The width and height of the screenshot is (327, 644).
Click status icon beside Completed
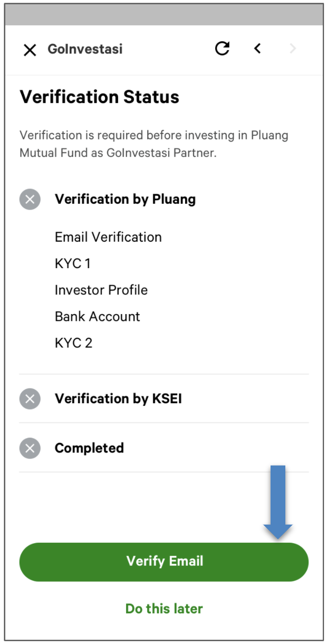[30, 449]
